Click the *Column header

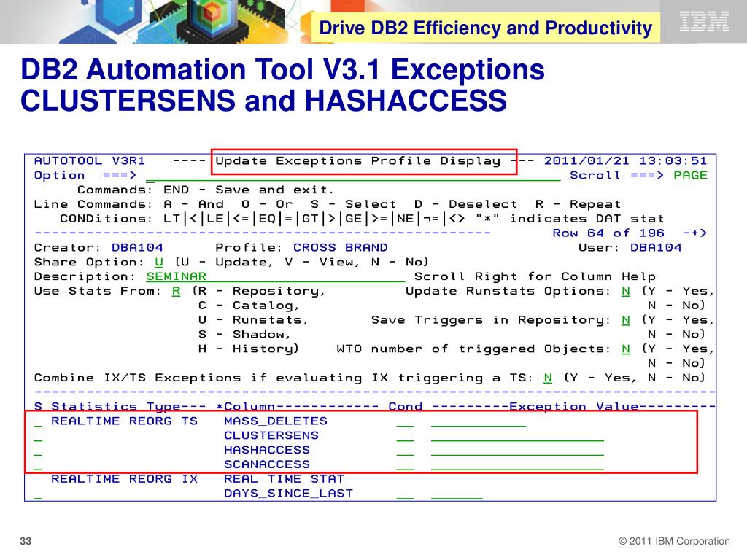coord(245,407)
